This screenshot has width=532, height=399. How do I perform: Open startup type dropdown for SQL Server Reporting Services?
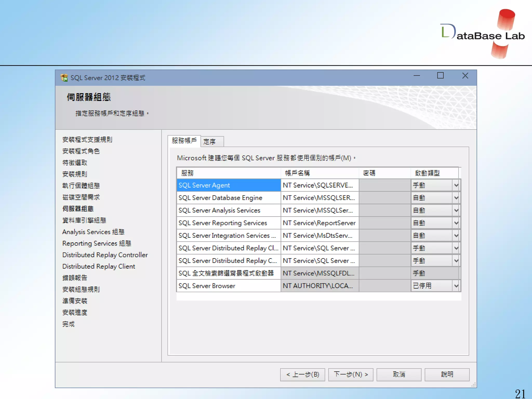click(456, 223)
